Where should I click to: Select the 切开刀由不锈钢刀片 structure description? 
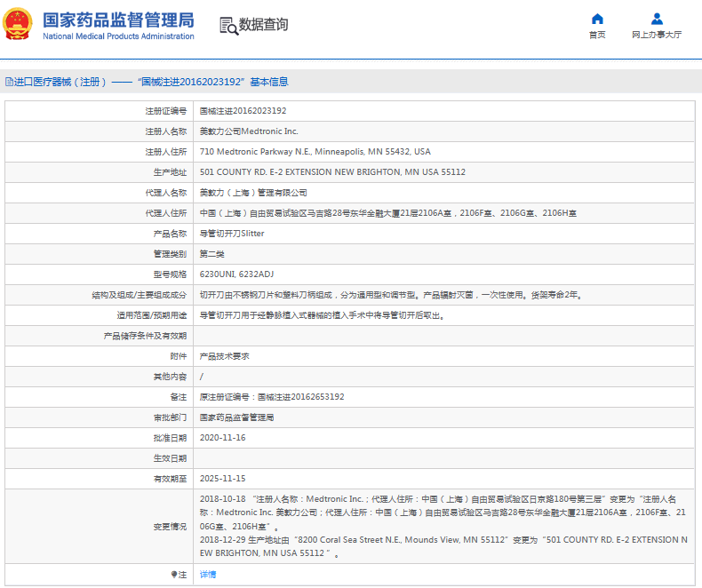391,295
